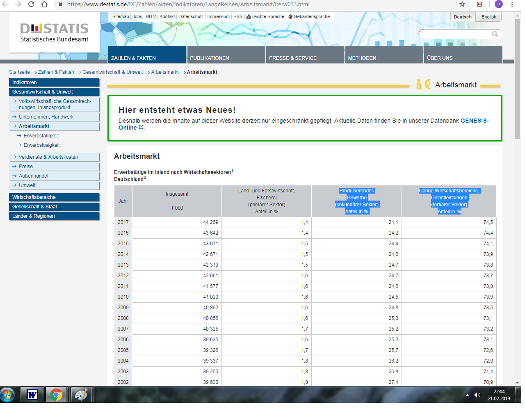The width and height of the screenshot is (525, 420).
Task: Expand Erwerbstätigkeit in sidebar
Action: tap(41, 136)
